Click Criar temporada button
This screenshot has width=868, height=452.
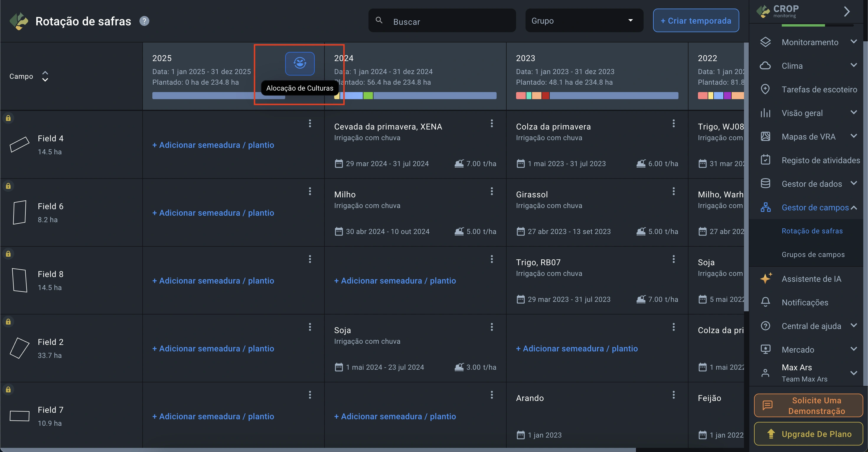click(696, 21)
